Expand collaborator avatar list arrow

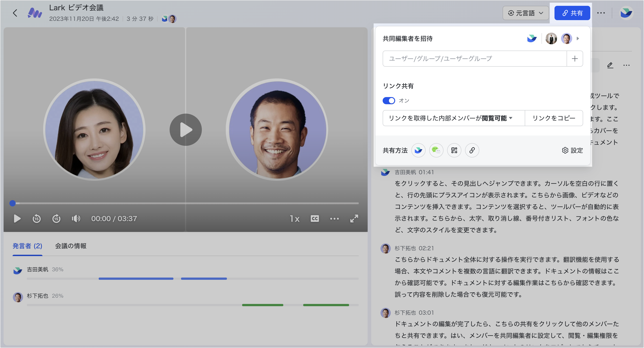578,38
